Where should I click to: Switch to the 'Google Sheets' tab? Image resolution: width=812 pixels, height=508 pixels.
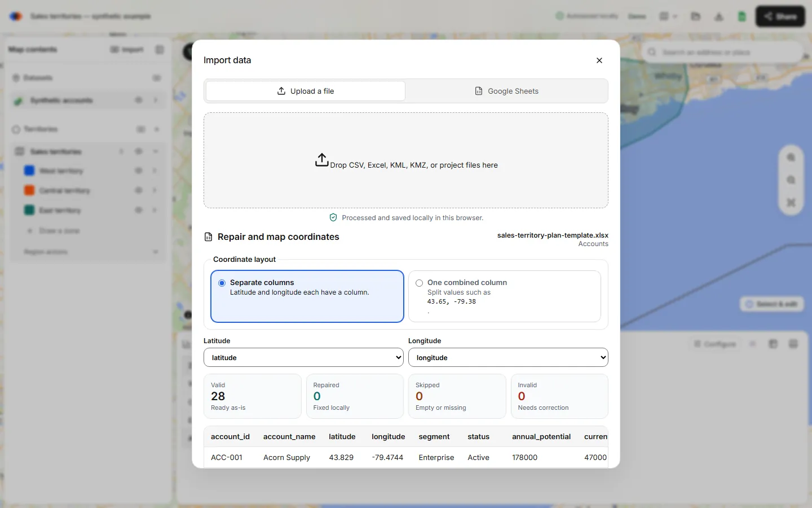[506, 91]
